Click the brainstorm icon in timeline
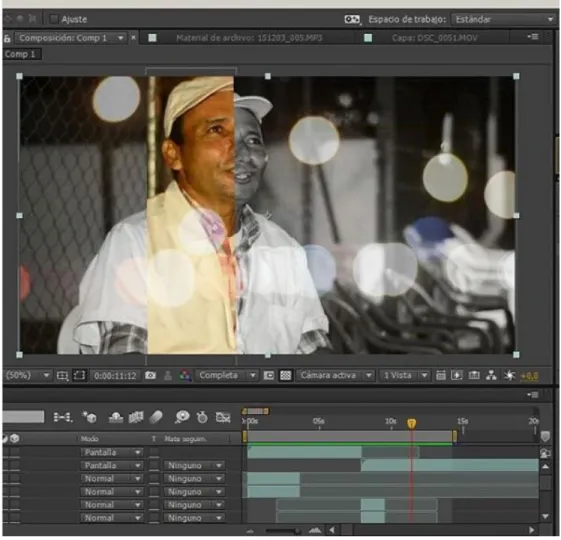Image resolution: width=561 pixels, height=540 pixels. click(x=182, y=417)
